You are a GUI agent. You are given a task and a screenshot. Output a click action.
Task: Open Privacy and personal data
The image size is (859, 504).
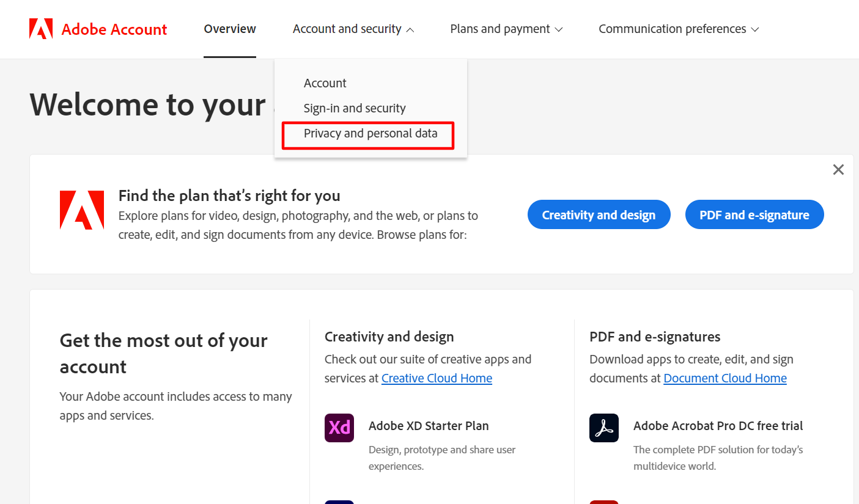[371, 133]
